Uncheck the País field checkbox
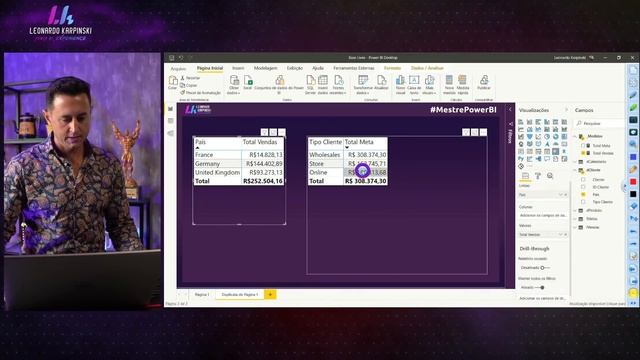Viewport: 640px width, 360px height. [x=583, y=194]
